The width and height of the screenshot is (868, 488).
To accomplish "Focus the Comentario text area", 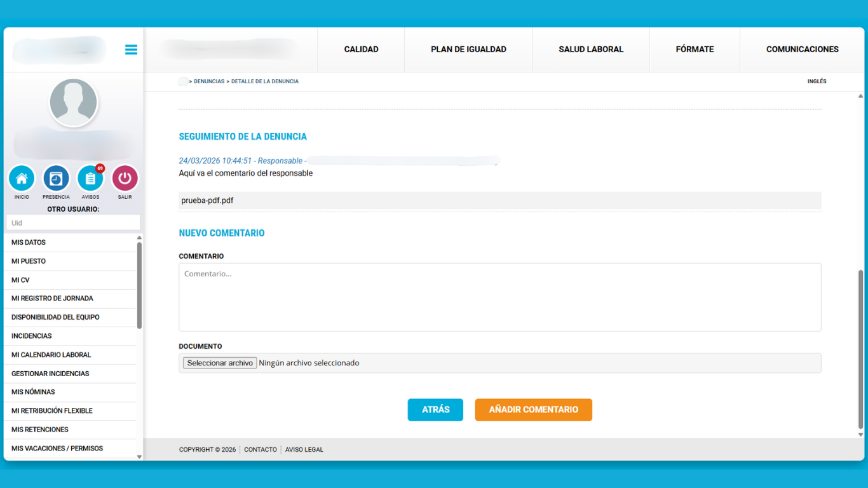I will pos(499,297).
